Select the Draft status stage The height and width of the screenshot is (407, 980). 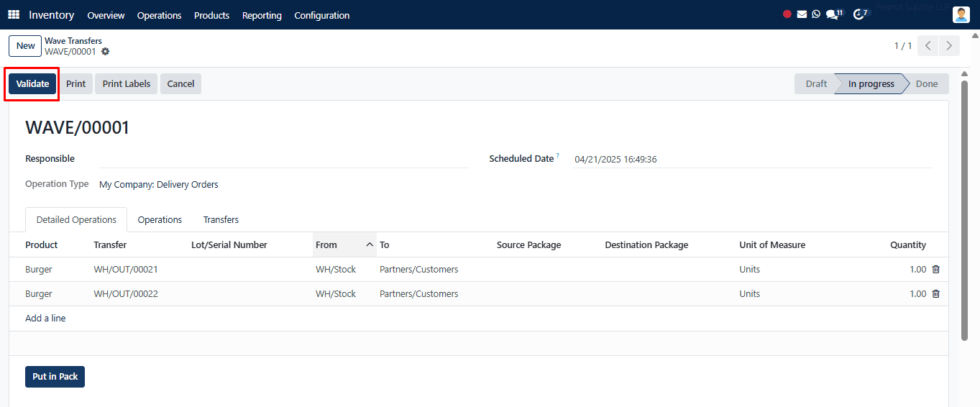click(x=815, y=83)
